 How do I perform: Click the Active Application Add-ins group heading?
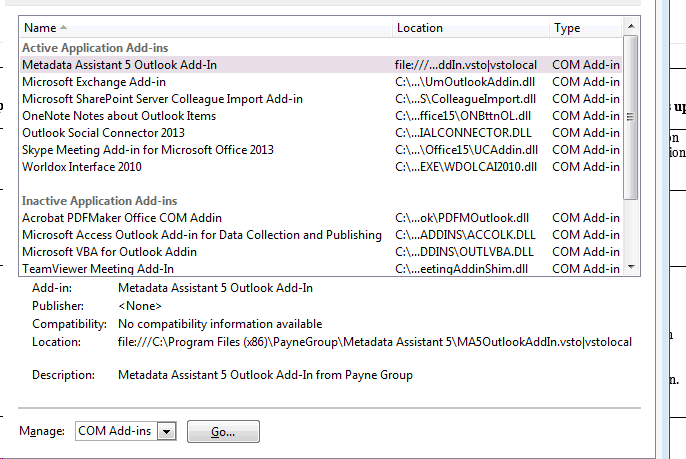[100, 48]
